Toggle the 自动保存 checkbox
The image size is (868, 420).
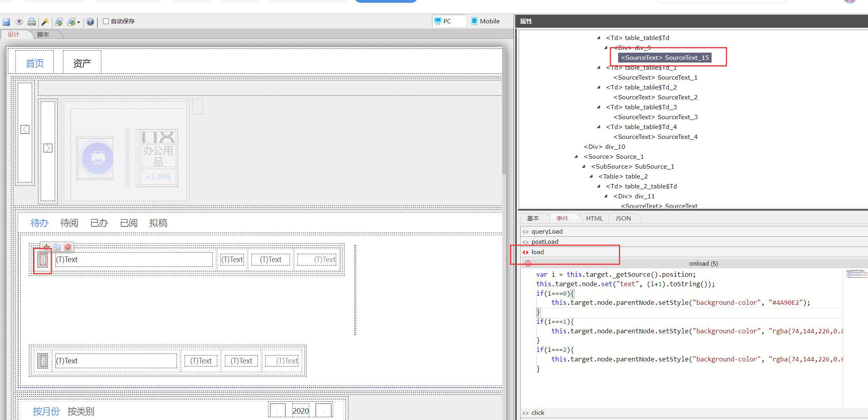point(106,21)
